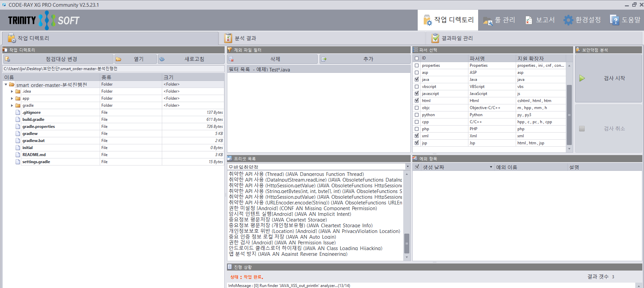644x288 pixels.
Task: Click the 새로고침 refresh button
Action: pos(191,59)
